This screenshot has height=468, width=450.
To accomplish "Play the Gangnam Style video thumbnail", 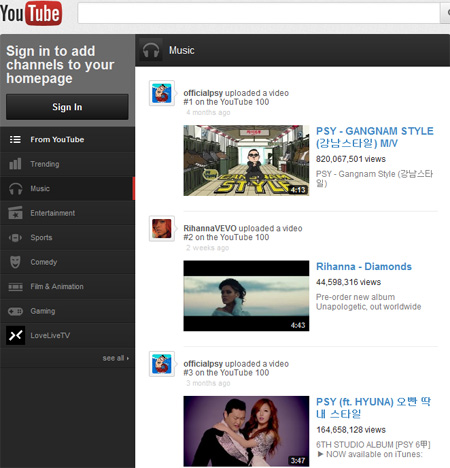I will coord(246,160).
